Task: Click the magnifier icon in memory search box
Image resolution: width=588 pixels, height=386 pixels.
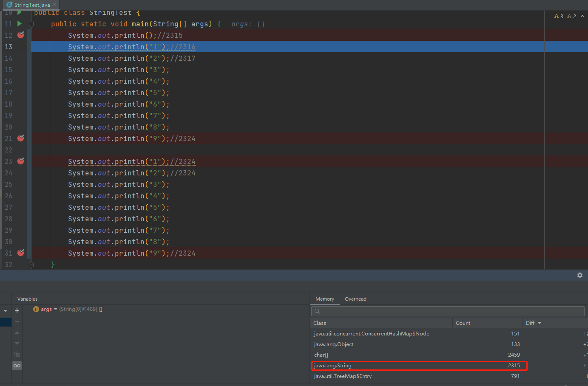Action: (x=317, y=311)
